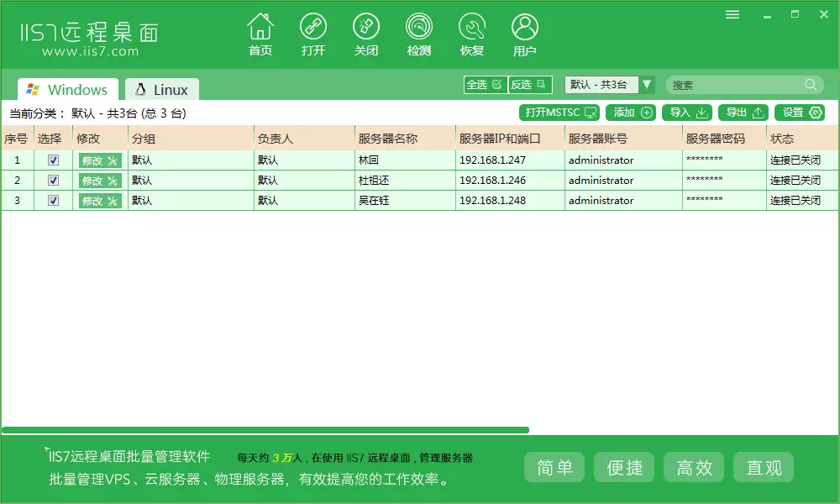Click the search magnifier icon
Screen dimensions: 840x504
point(811,85)
